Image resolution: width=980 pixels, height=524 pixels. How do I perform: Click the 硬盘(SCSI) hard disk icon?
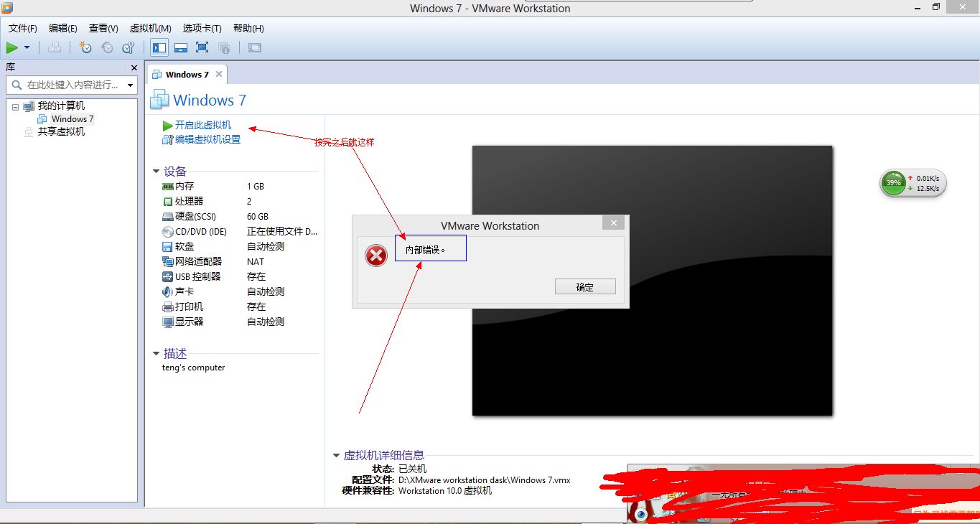(168, 216)
